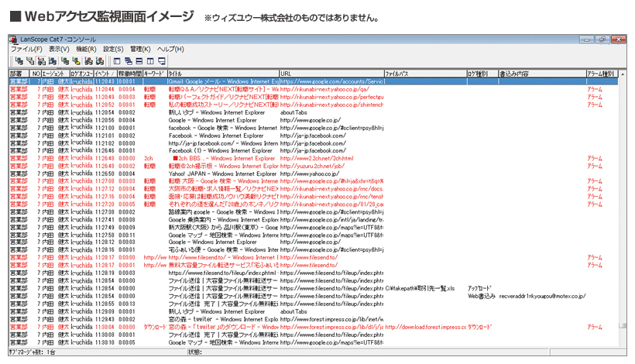
Task: Sort by the アラーム種別 column header
Action: click(x=602, y=74)
